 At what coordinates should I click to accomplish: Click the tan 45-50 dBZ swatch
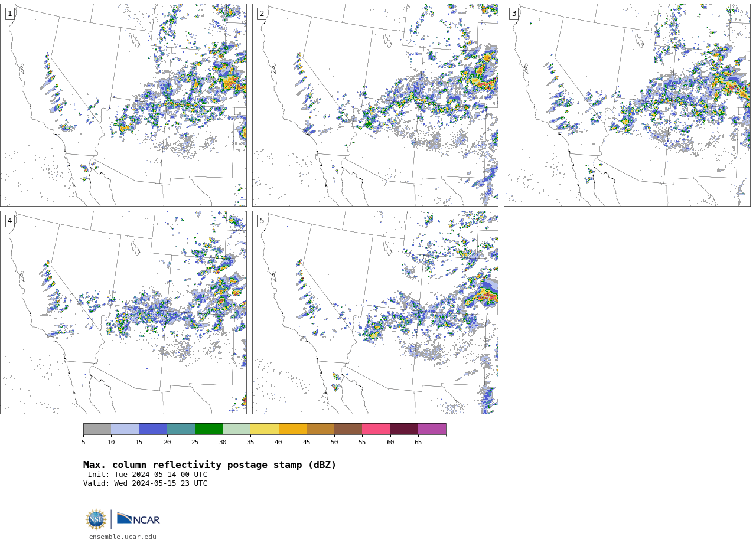pos(320,429)
